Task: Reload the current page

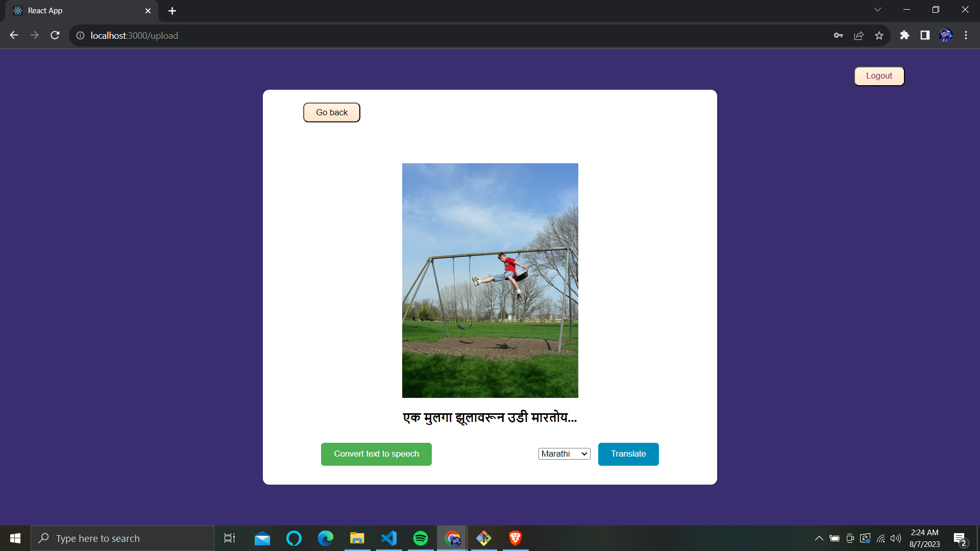Action: click(x=55, y=35)
